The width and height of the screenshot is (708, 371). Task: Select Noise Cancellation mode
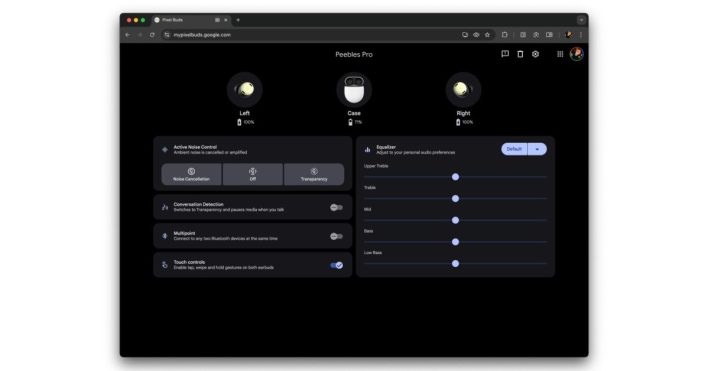point(191,174)
